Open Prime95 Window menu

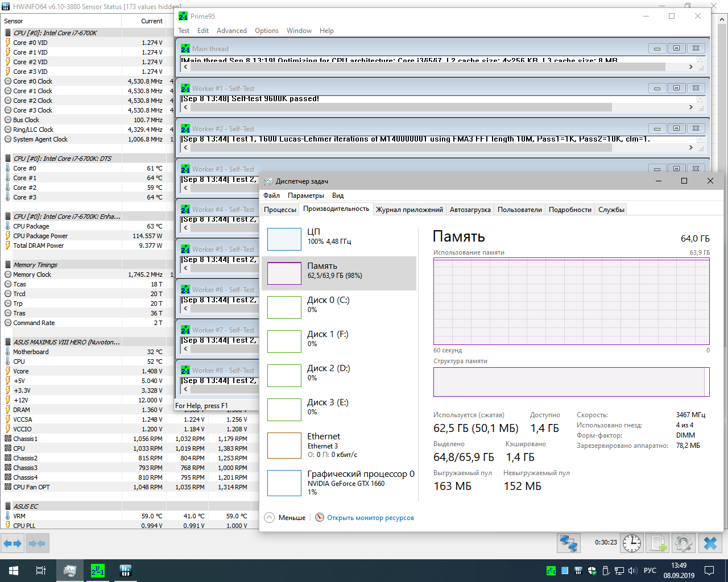pos(299,31)
